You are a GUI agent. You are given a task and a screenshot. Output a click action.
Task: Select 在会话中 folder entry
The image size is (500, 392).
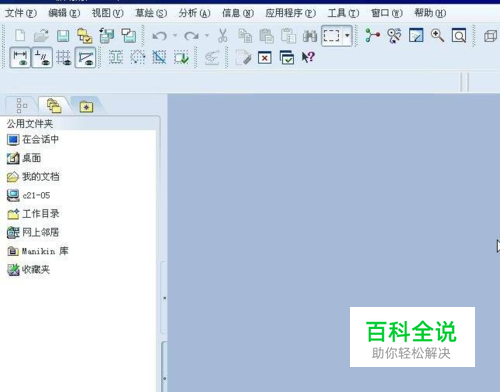tap(33, 139)
